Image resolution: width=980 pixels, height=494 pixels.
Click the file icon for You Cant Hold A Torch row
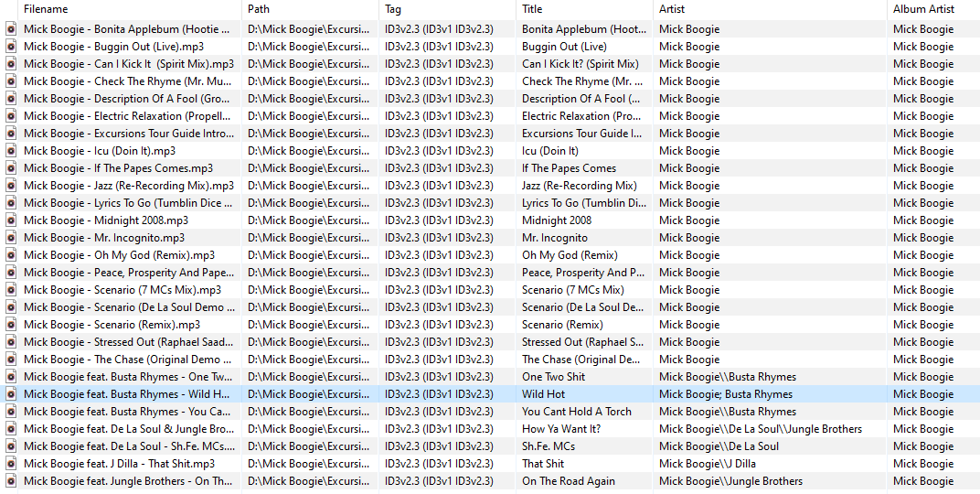pos(11,412)
